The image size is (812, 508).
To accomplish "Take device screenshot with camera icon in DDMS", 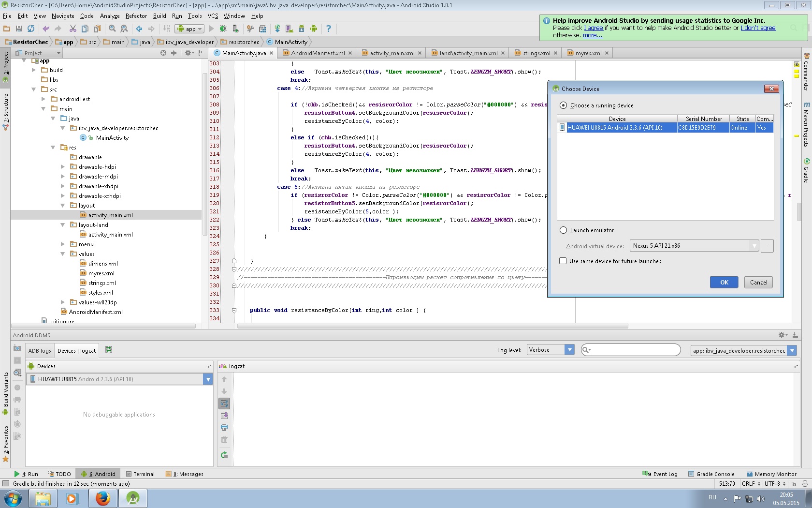I will pyautogui.click(x=17, y=348).
